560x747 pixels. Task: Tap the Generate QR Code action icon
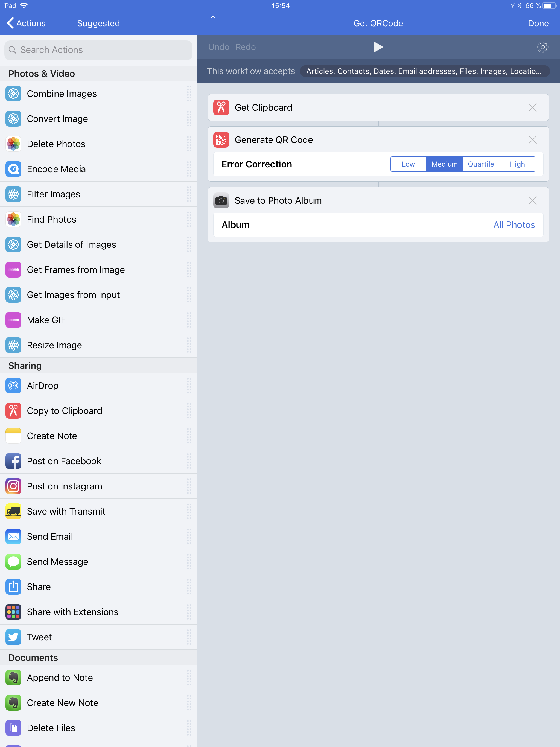(221, 140)
